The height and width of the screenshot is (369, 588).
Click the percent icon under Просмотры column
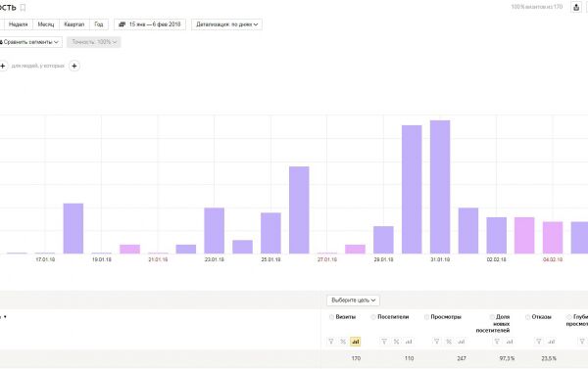click(449, 342)
